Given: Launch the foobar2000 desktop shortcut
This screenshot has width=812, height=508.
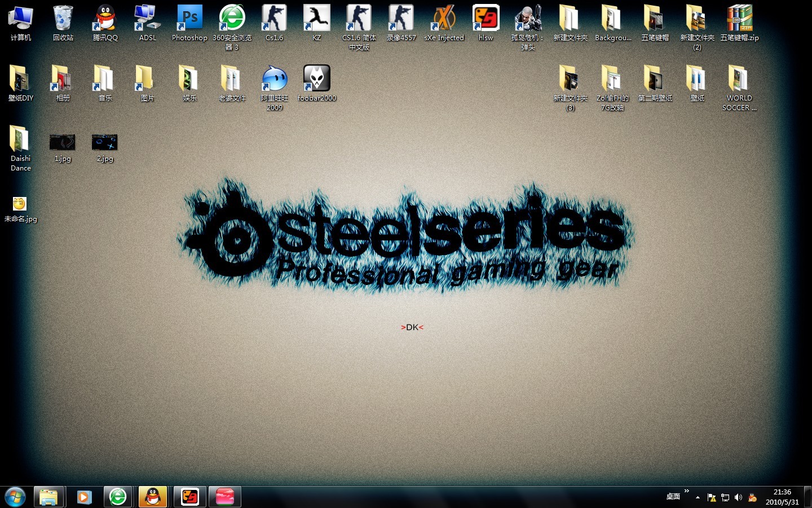Looking at the screenshot, I should [317, 84].
